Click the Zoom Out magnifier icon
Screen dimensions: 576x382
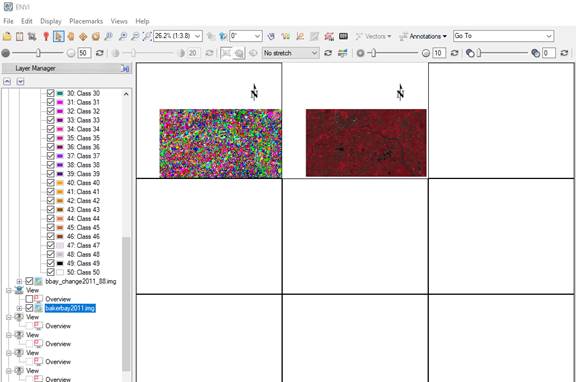(x=135, y=36)
